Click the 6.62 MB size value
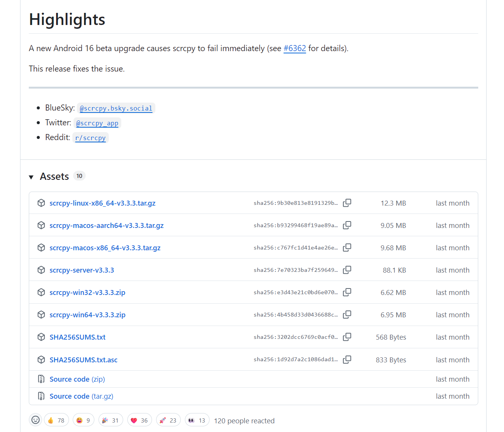The width and height of the screenshot is (504, 432). [x=393, y=293]
